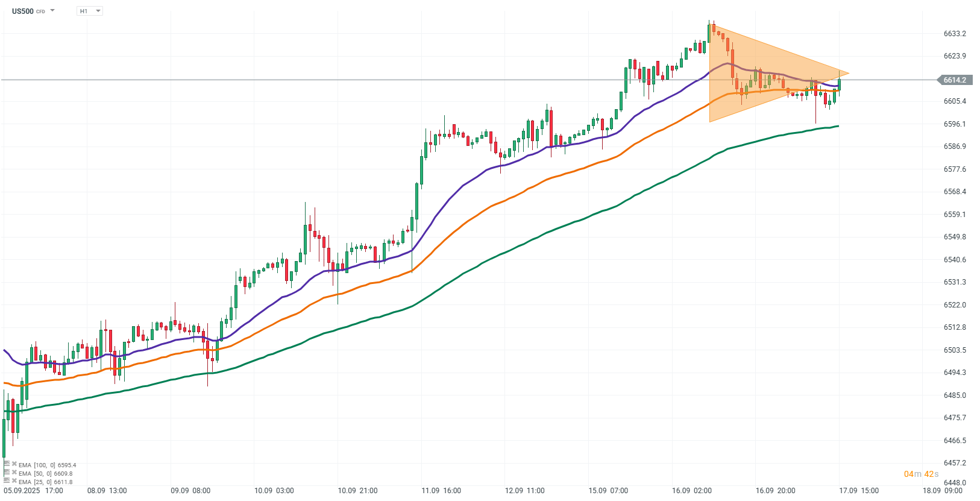Open settings icon for EMA 100 indicator
This screenshot has width=980, height=501.
coord(7,465)
